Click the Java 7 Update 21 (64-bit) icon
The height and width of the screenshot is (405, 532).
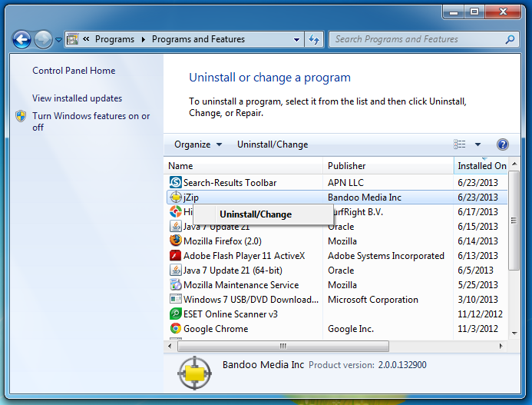175,270
